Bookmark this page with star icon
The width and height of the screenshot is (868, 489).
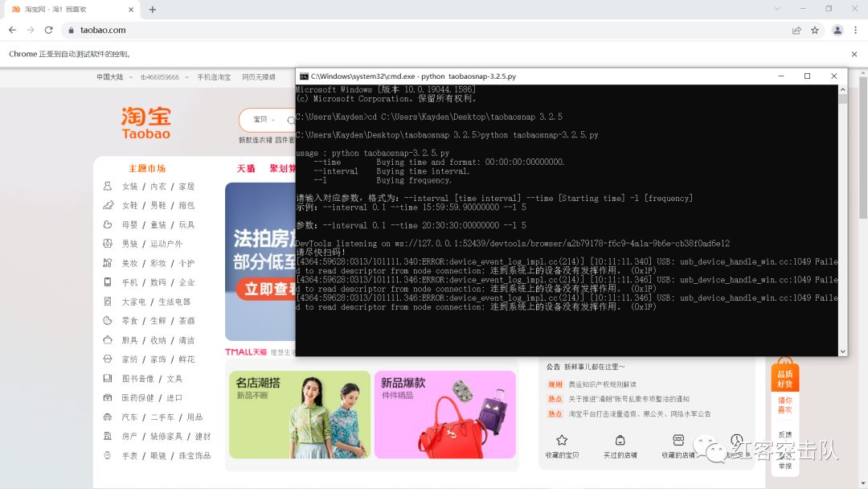click(815, 30)
